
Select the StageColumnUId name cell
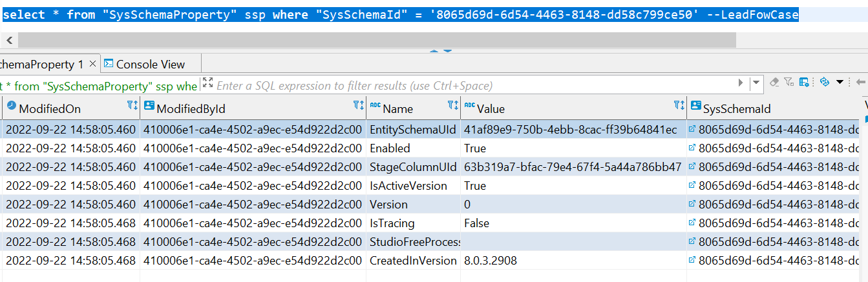413,167
